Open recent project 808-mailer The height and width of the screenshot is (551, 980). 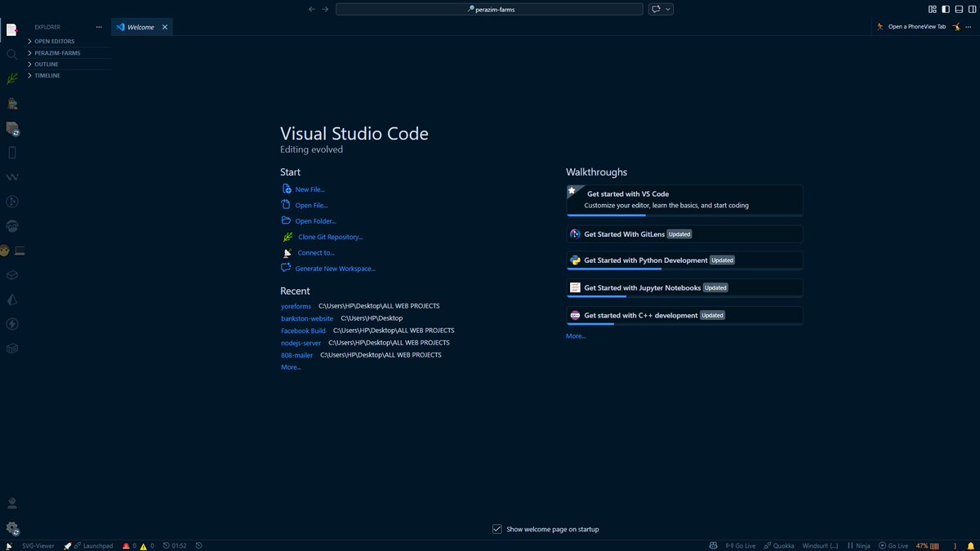(296, 355)
